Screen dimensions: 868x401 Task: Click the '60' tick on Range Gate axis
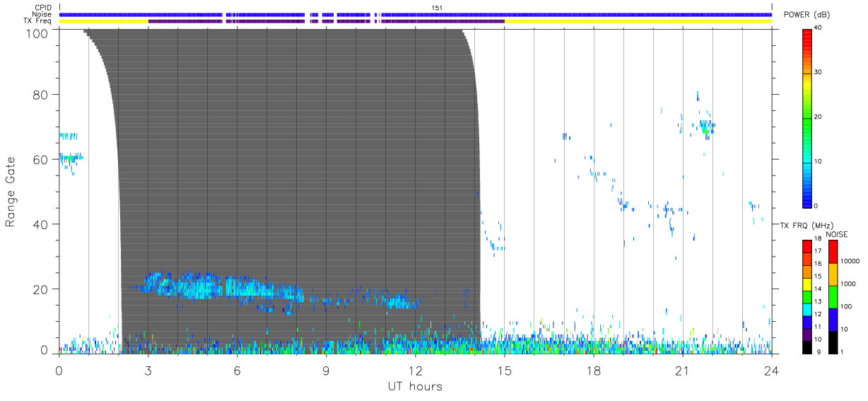tap(42, 159)
